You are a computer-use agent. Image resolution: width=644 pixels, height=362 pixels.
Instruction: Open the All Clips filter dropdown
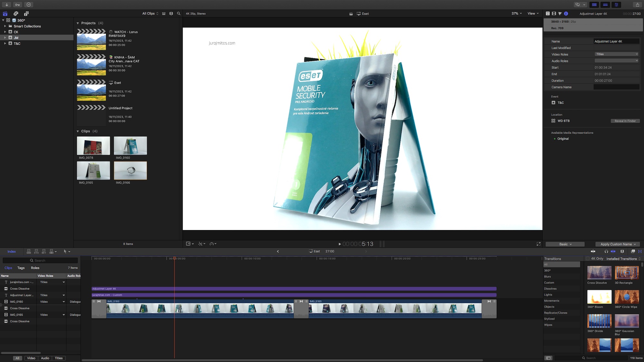point(150,14)
